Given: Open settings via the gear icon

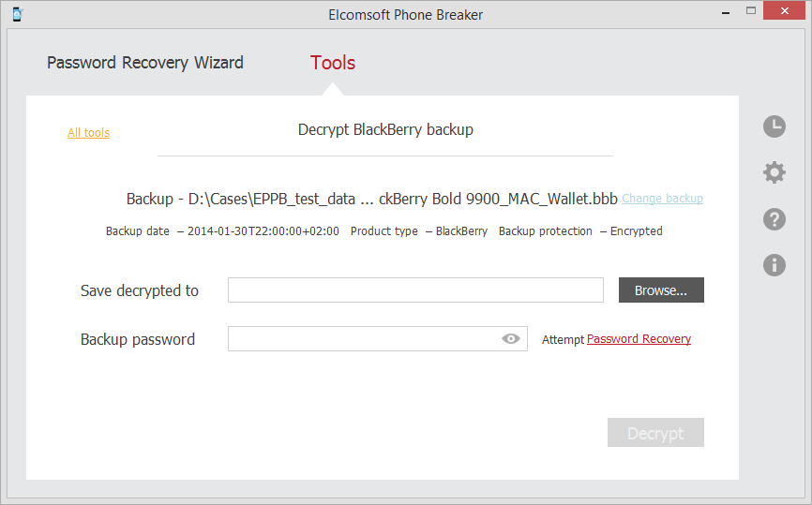Looking at the screenshot, I should pos(774,172).
